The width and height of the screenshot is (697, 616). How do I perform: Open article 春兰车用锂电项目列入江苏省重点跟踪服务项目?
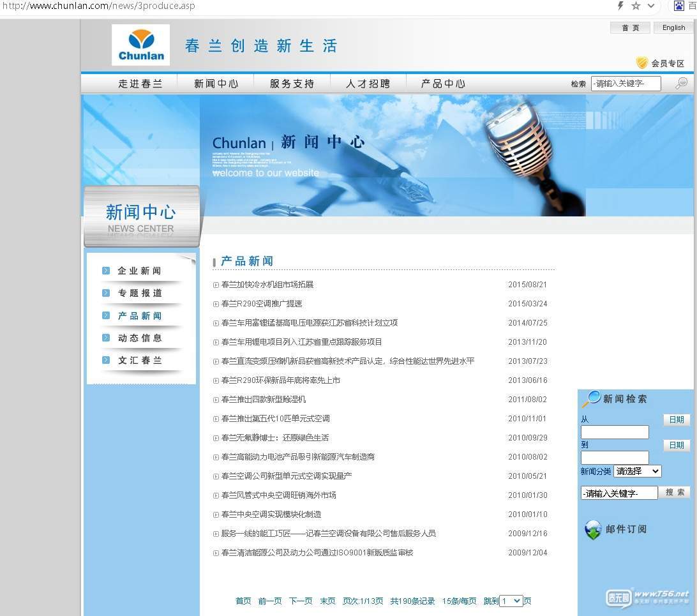tap(301, 342)
